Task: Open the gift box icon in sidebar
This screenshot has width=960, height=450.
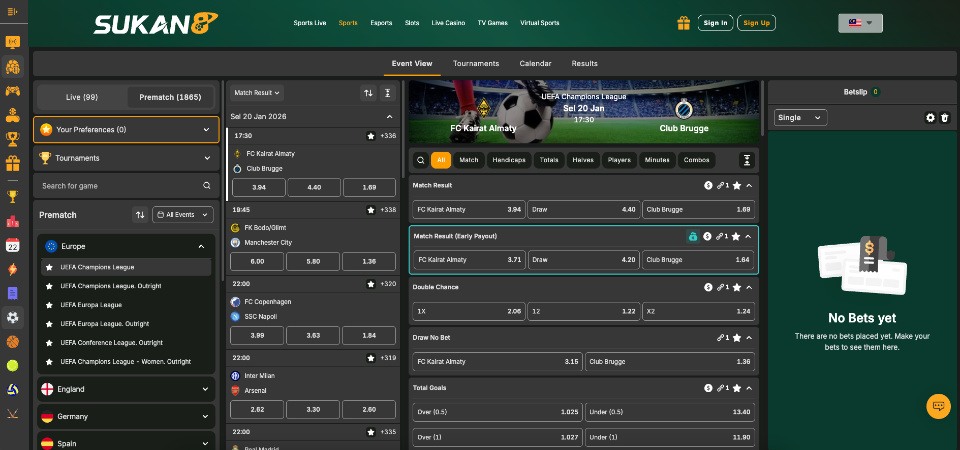Action: (13, 163)
